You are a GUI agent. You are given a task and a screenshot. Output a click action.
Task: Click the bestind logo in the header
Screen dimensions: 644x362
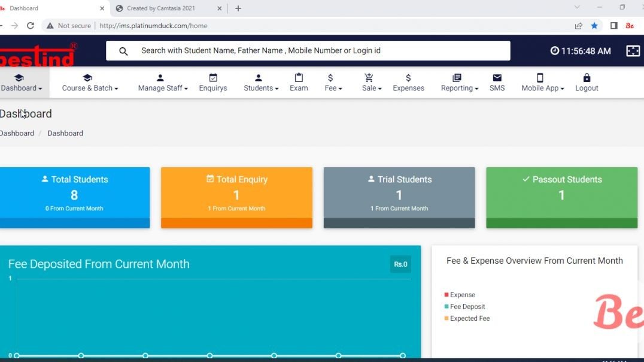point(37,53)
